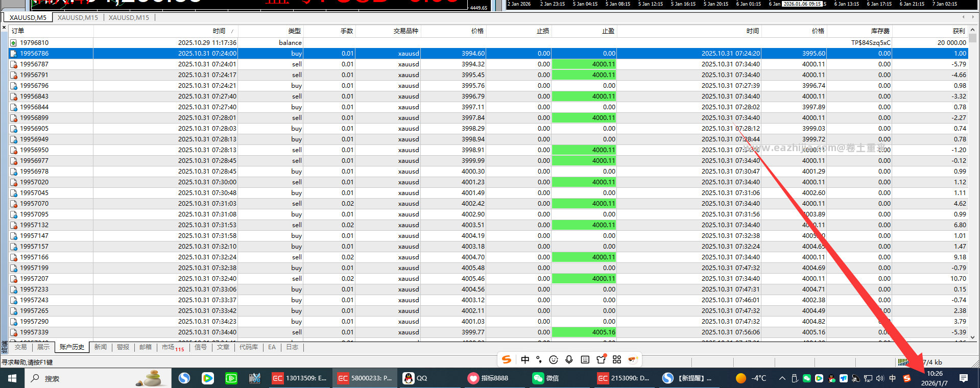Click the voice input microphone icon
The width and height of the screenshot is (980, 388).
(x=569, y=360)
